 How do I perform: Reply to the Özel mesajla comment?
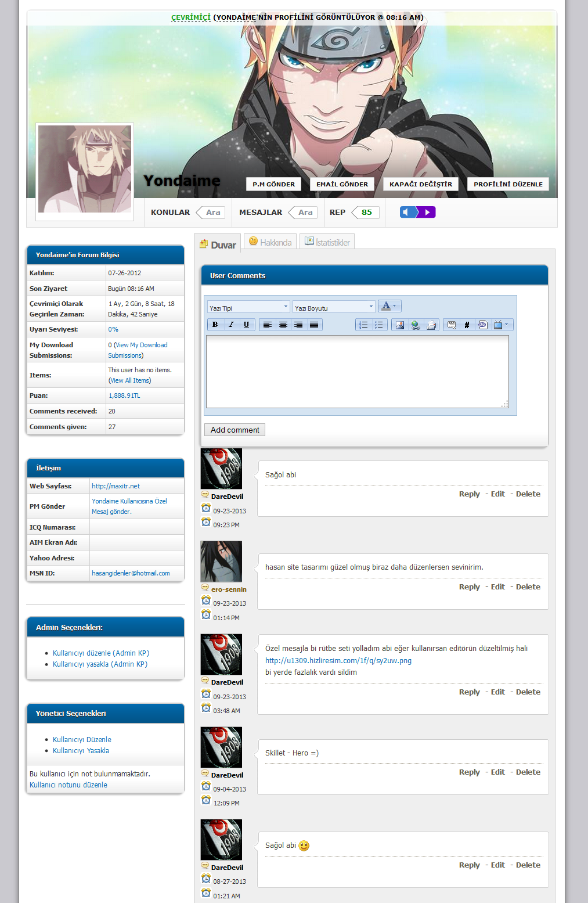point(469,692)
